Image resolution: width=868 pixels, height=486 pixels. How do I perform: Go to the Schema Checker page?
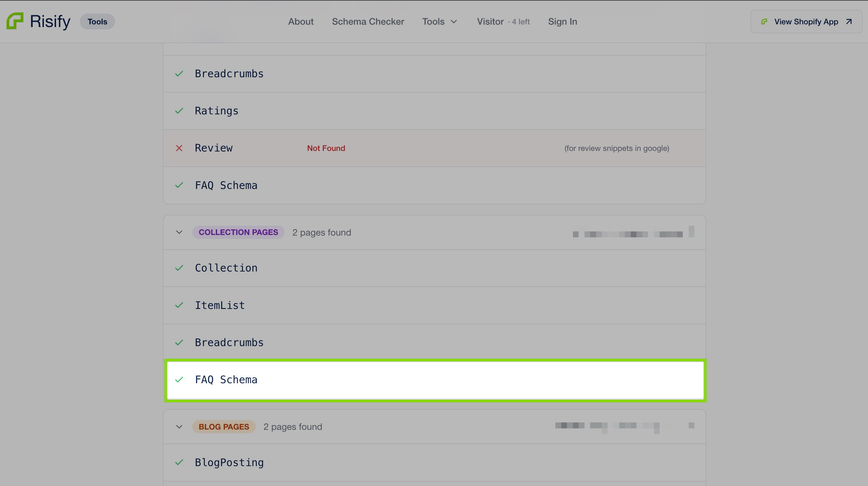tap(368, 22)
